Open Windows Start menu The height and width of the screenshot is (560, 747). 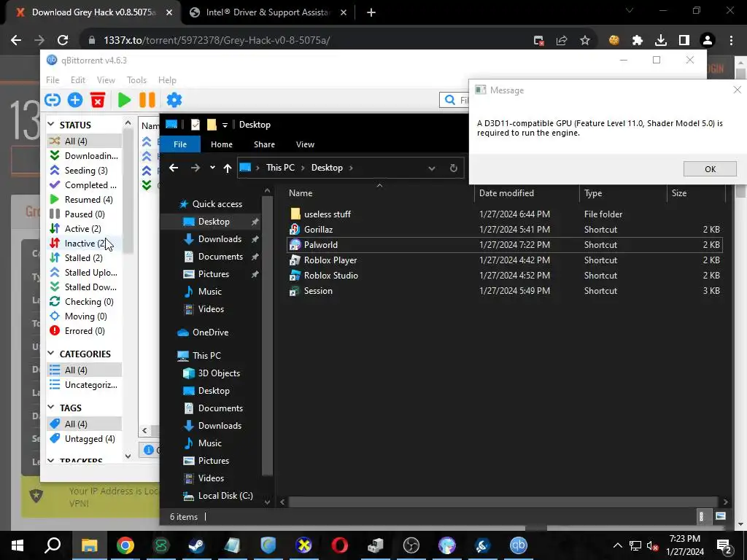pyautogui.click(x=18, y=545)
